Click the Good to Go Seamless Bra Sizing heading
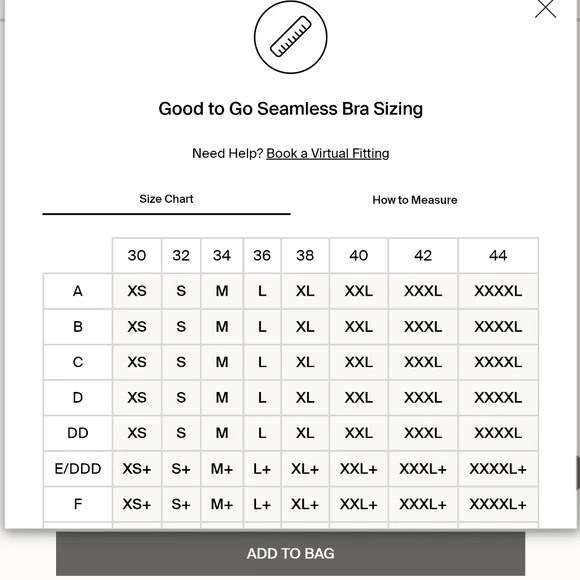580x580 pixels. click(x=291, y=109)
